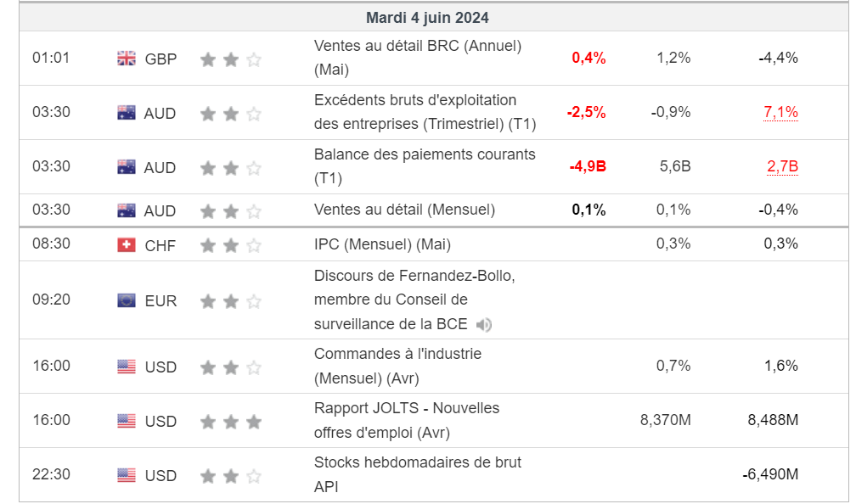
Task: Click the EU flag icon beside EUR
Action: click(x=126, y=300)
